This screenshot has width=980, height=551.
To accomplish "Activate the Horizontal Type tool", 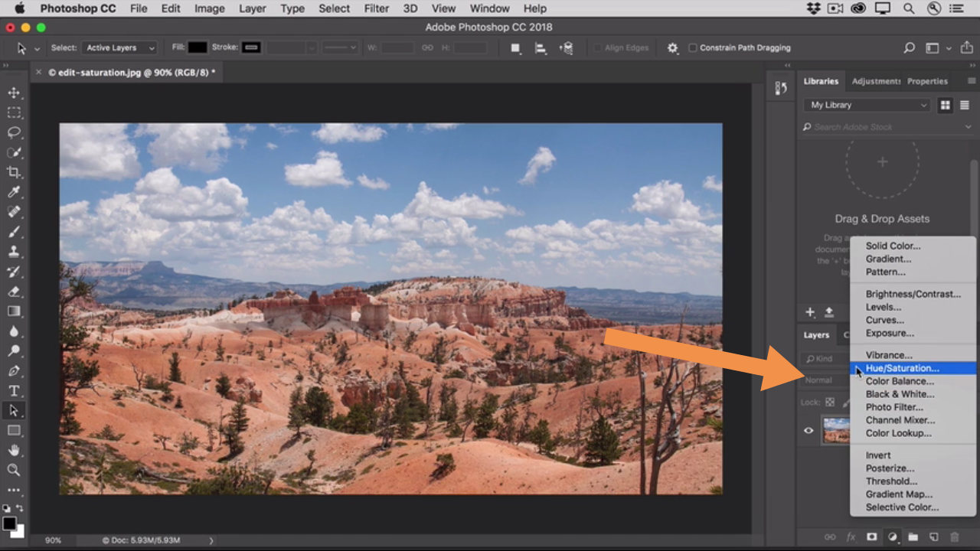I will [14, 391].
